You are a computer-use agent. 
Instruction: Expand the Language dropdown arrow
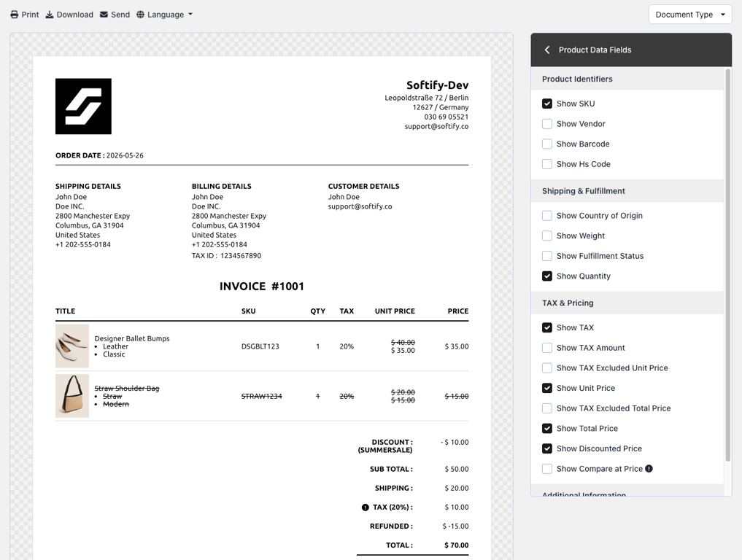190,15
